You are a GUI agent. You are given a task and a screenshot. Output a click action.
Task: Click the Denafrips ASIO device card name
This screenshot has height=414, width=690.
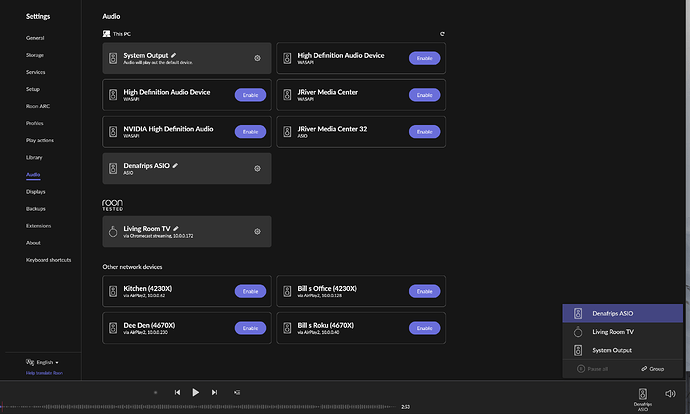[x=146, y=165]
